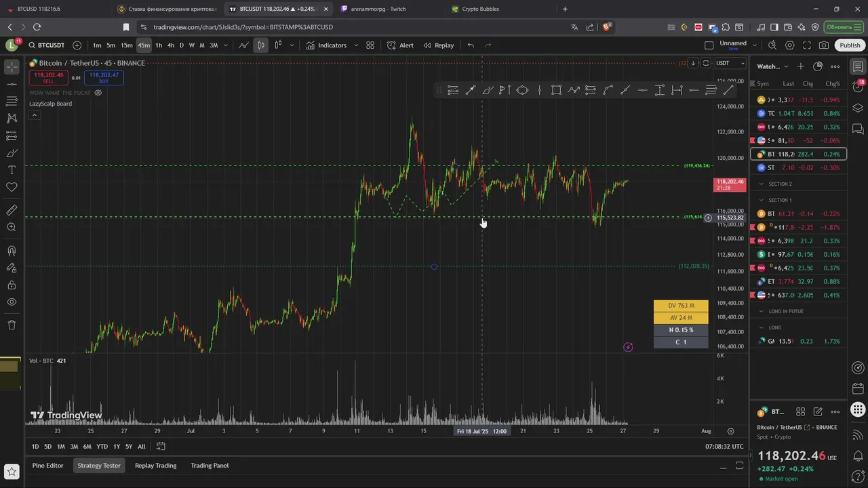
Task: Undo the last chart action
Action: point(471,45)
